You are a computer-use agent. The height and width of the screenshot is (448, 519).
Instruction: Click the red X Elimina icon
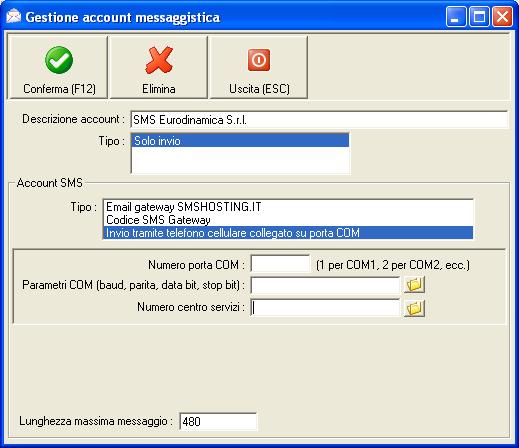coord(159,60)
